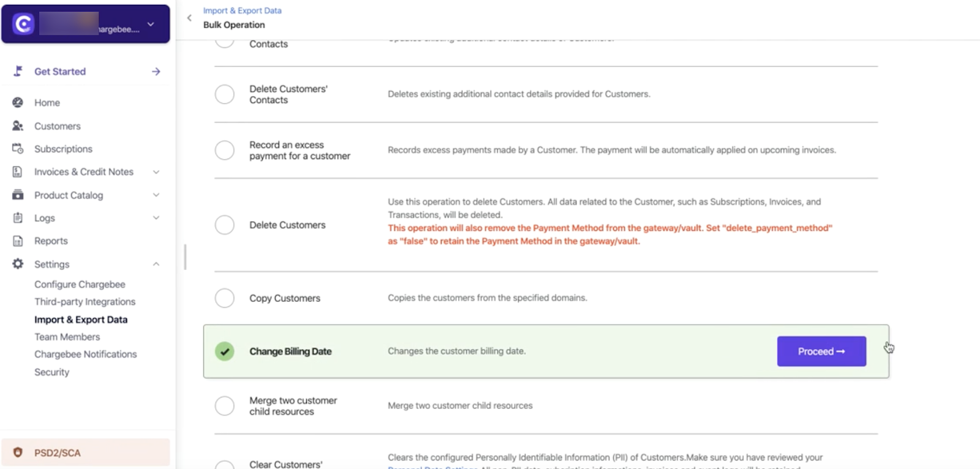Select Record an excess payment radio
The image size is (980, 469).
pyautogui.click(x=225, y=150)
